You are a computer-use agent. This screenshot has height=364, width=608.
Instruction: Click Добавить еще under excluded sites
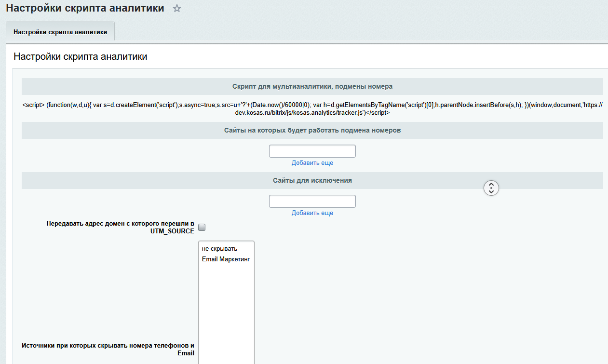point(312,213)
